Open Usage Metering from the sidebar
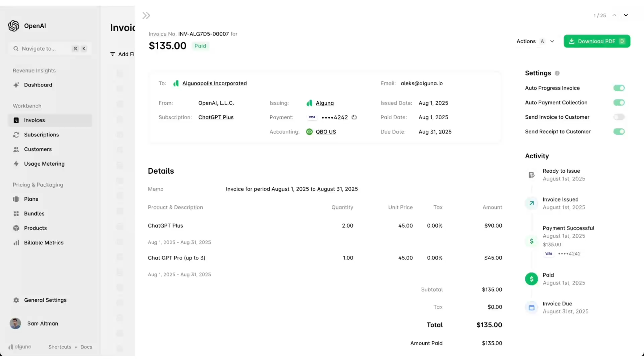The image size is (644, 362). click(x=44, y=164)
